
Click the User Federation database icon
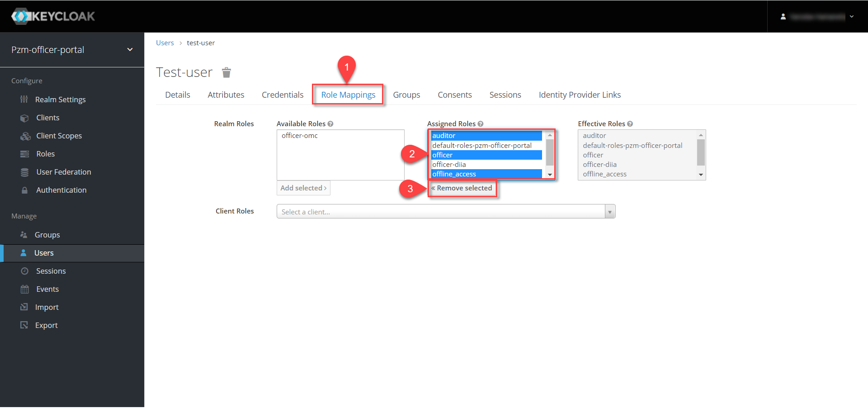pyautogui.click(x=24, y=172)
